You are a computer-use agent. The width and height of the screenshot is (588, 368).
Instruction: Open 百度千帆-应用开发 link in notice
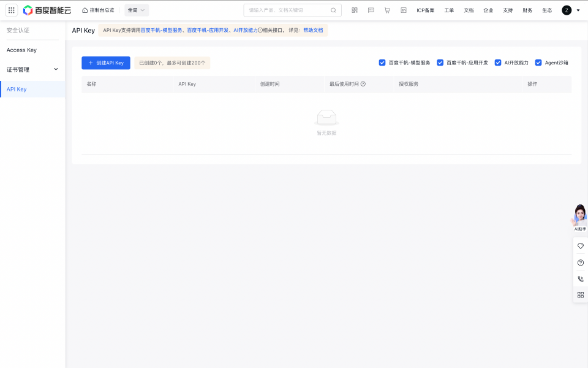(x=208, y=31)
